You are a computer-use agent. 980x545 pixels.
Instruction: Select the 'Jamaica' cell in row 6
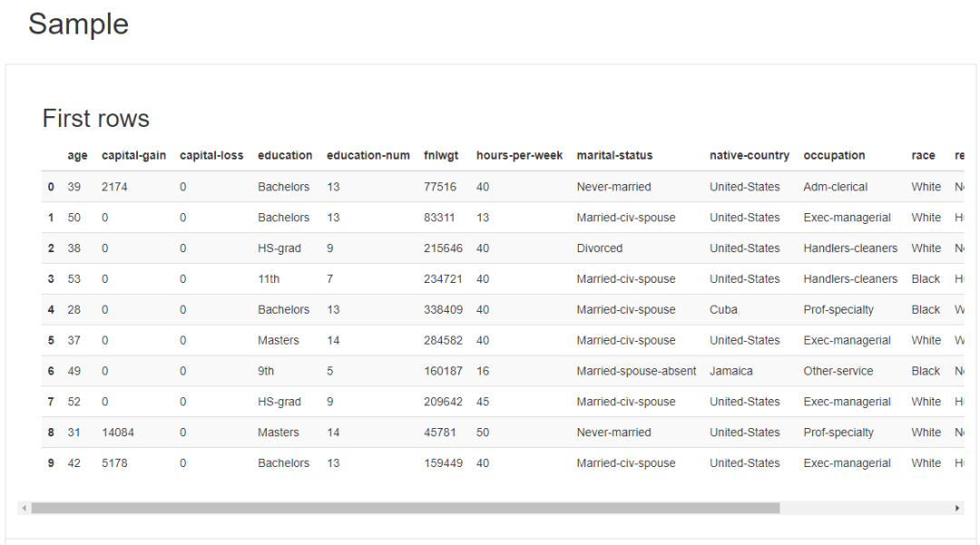point(730,371)
